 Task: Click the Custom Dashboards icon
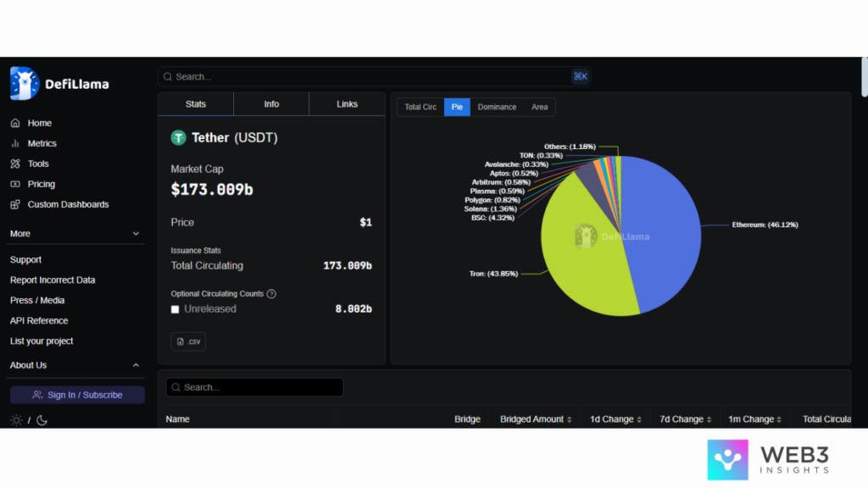point(15,204)
